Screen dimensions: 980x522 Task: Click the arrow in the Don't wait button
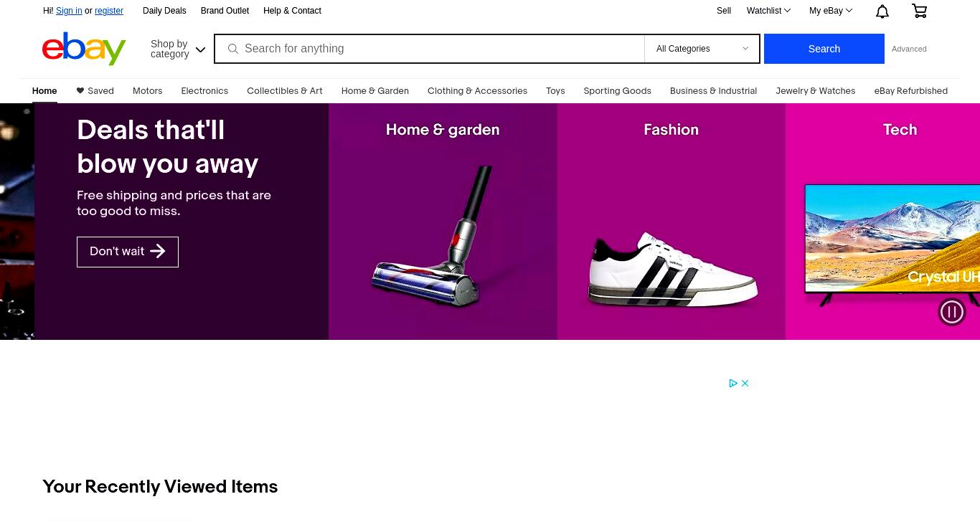click(158, 251)
